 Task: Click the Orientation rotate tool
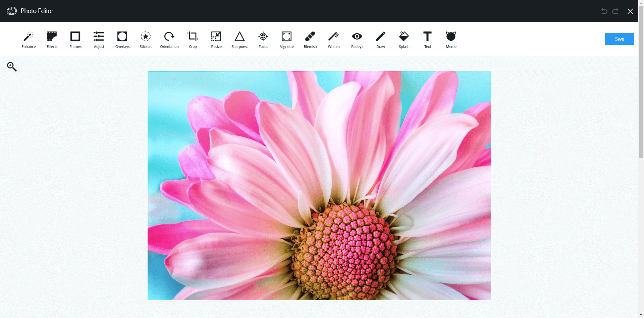point(169,39)
